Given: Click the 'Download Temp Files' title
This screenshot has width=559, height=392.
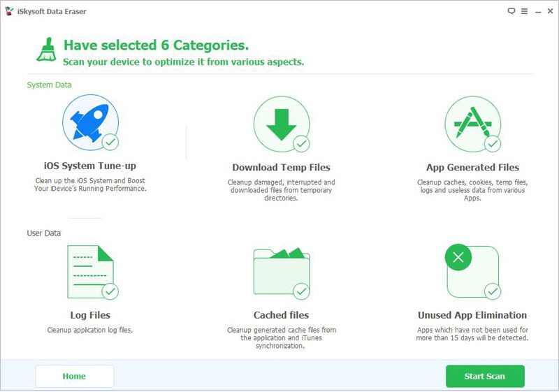Looking at the screenshot, I should pos(282,167).
